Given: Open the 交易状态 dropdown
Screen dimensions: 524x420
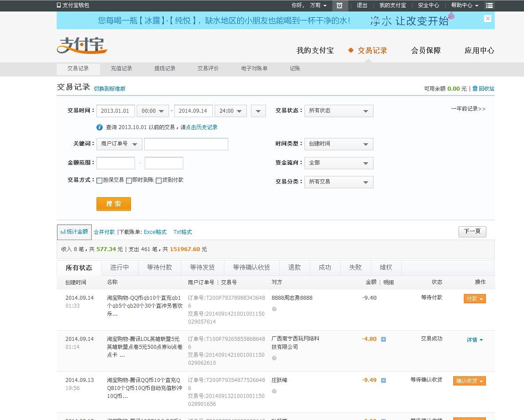Looking at the screenshot, I should [x=339, y=111].
